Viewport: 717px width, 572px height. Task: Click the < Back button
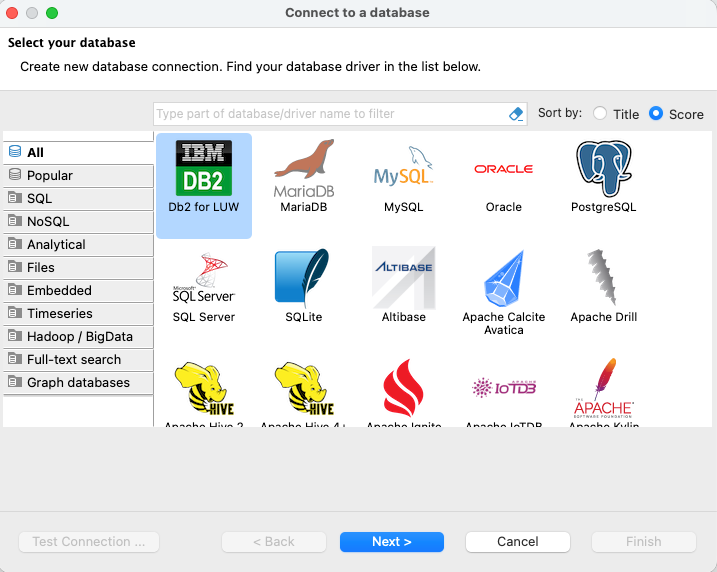pos(274,542)
